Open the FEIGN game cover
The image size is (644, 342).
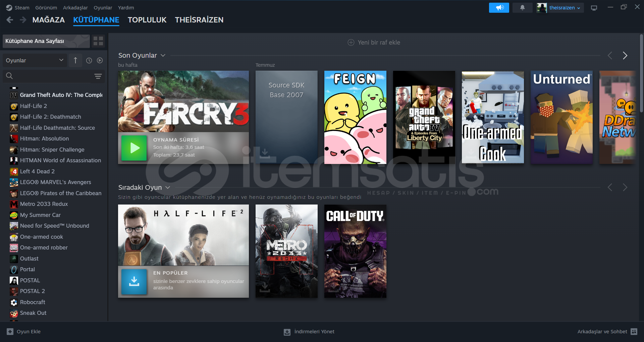(355, 117)
